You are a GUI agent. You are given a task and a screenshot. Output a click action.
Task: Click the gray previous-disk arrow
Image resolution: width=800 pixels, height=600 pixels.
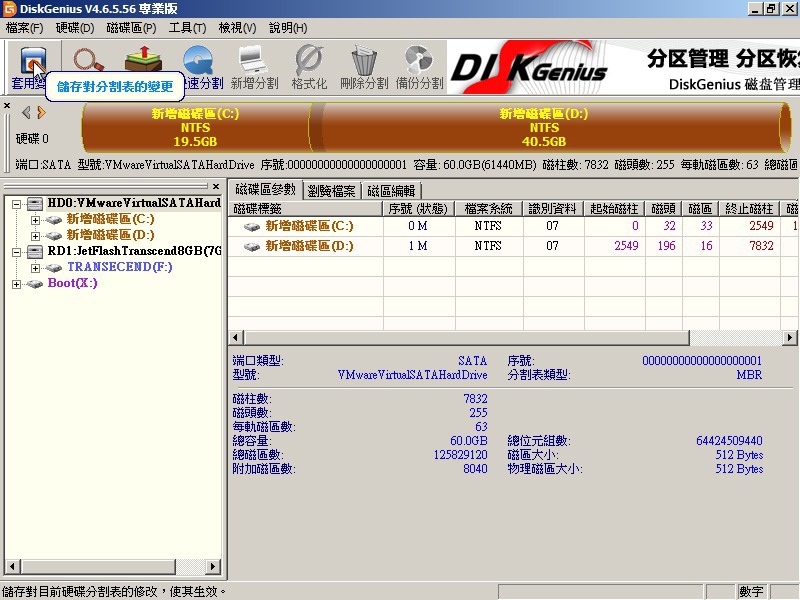(27, 113)
